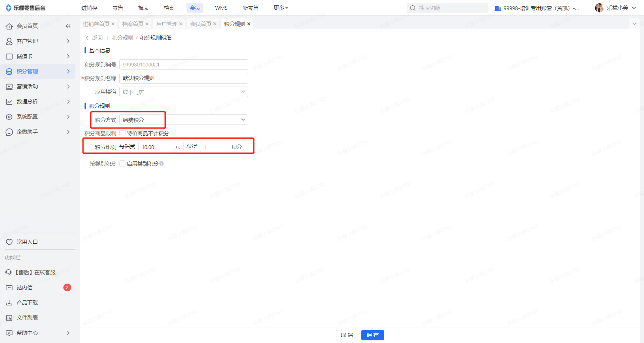Expand 系统配置 submenu chevron
The image size is (644, 343).
(x=68, y=117)
